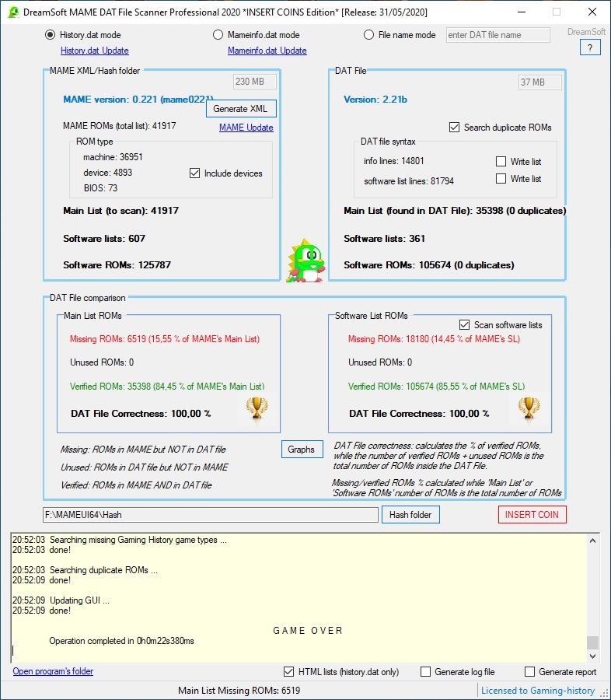Click the Hash folder path field
Image resolution: width=611 pixels, height=700 pixels.
[x=211, y=515]
